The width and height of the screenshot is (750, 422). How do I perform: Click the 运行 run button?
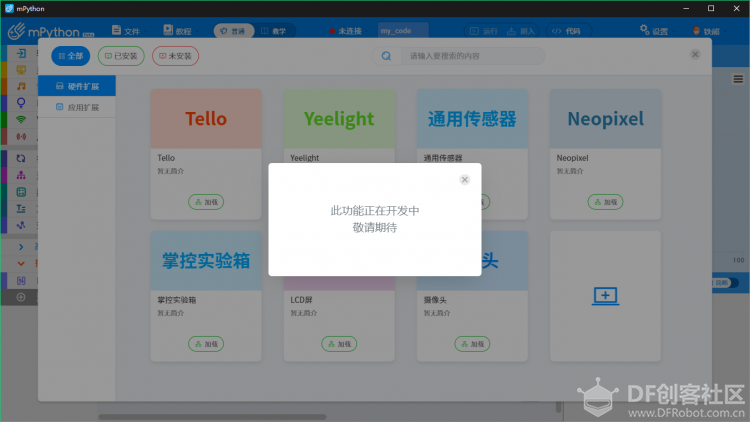484,31
